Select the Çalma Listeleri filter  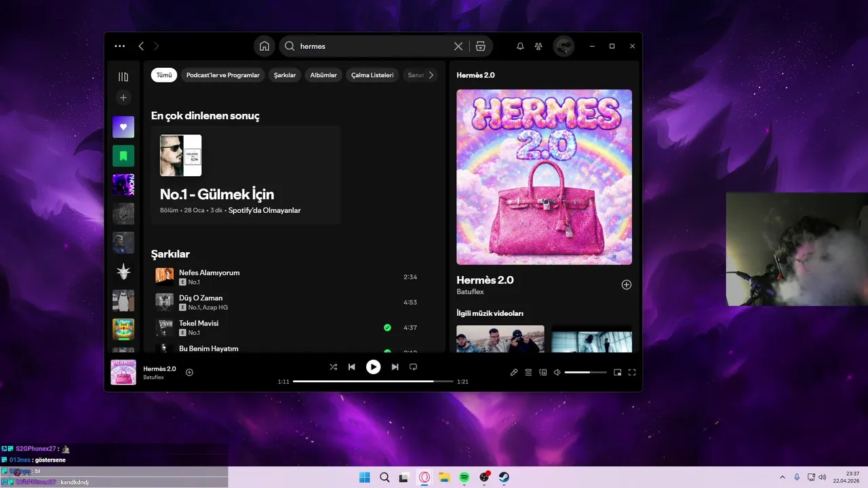point(372,75)
